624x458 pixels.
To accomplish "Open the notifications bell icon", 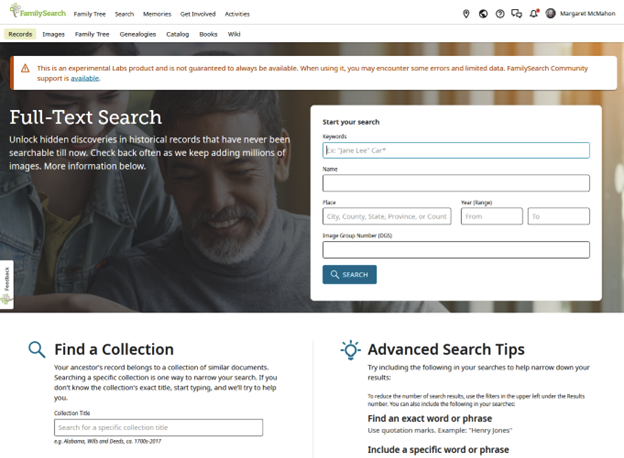I will point(534,14).
